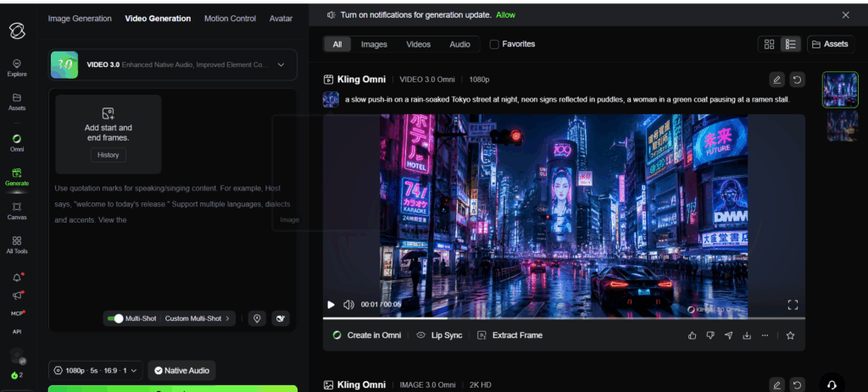Click regenerate arrow on IMAGE 3.0 Omni row

tap(797, 385)
